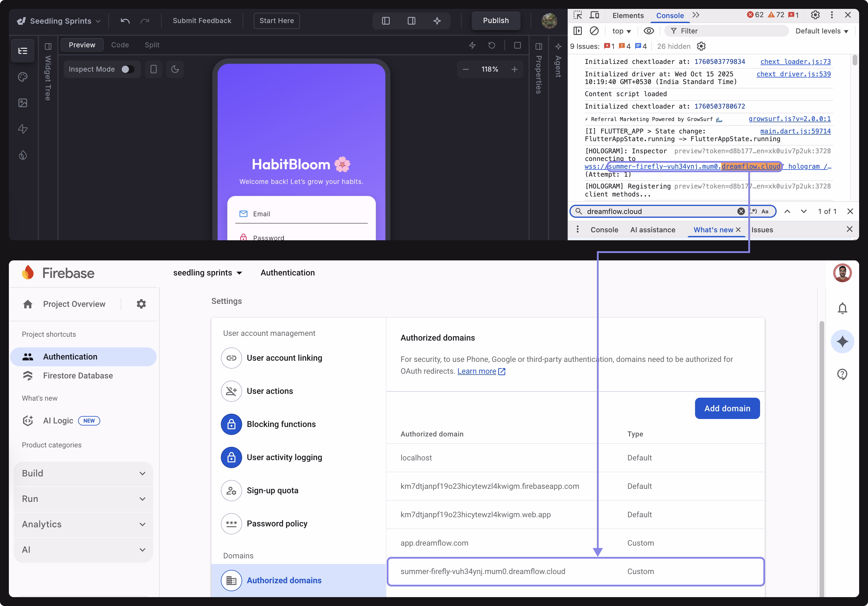The image size is (868, 606).
Task: Switch to the Elements DevTools tab
Action: click(628, 15)
